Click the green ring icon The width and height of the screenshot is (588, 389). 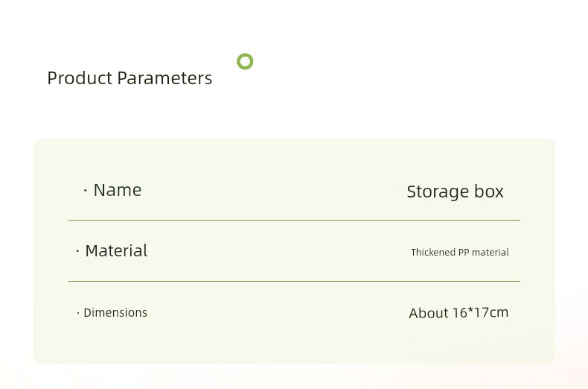[x=245, y=61]
